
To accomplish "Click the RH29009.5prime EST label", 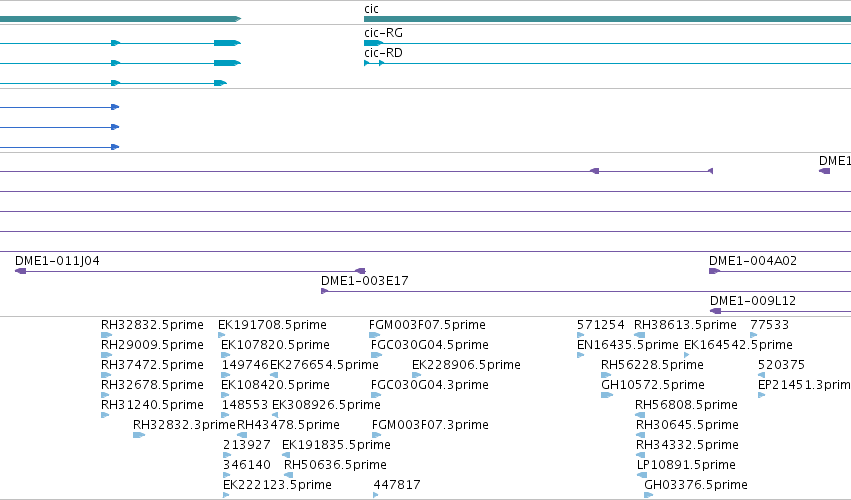I will click(152, 345).
